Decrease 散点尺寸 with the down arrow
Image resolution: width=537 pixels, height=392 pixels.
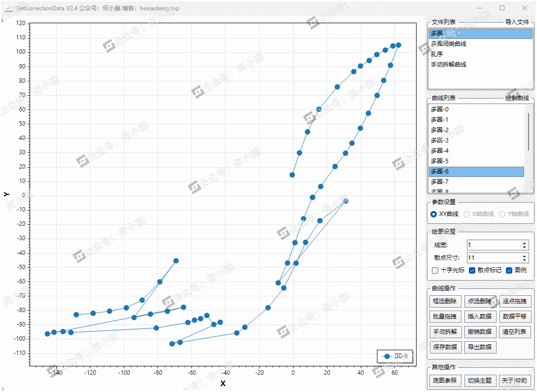(x=524, y=260)
